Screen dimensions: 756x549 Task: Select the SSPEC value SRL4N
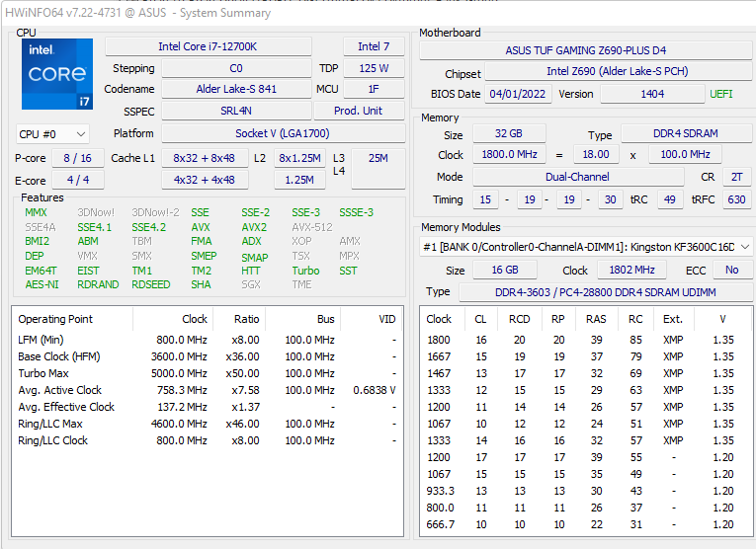(236, 111)
